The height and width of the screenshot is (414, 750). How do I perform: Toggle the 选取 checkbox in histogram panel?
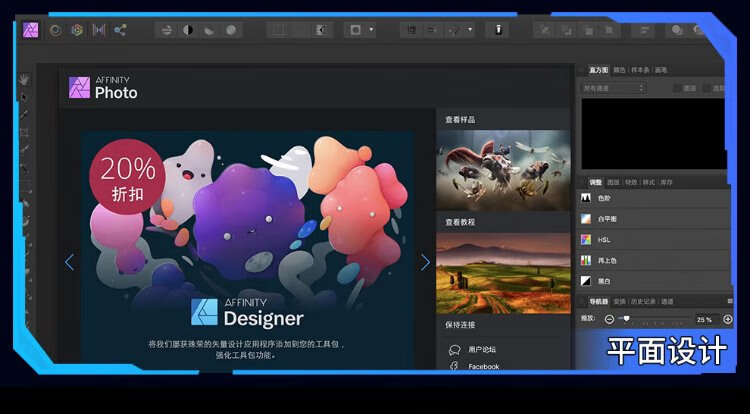706,88
